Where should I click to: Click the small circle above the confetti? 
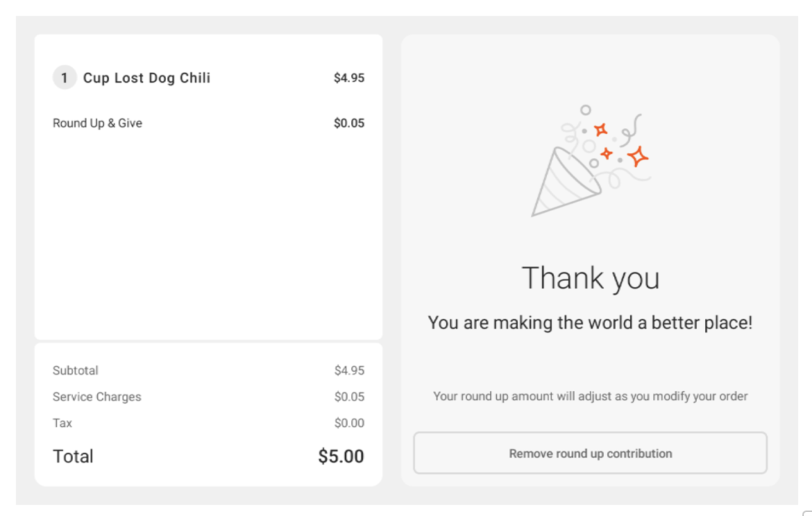585,109
